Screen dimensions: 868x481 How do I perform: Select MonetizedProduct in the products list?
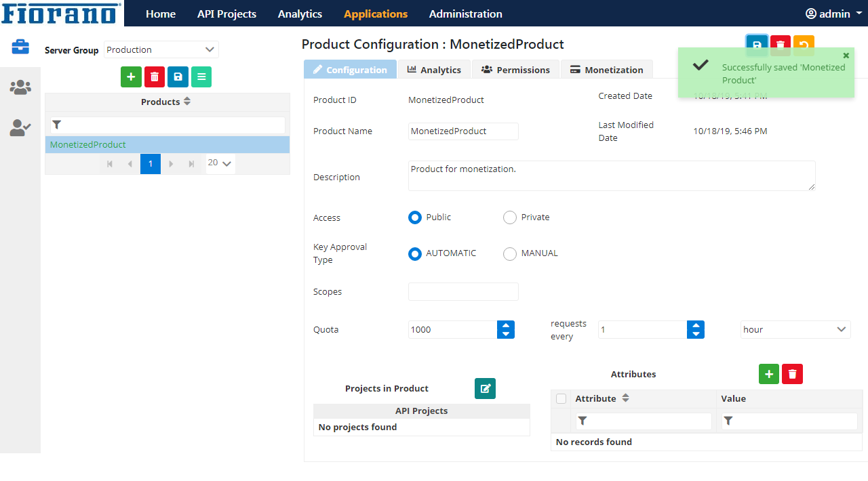88,145
